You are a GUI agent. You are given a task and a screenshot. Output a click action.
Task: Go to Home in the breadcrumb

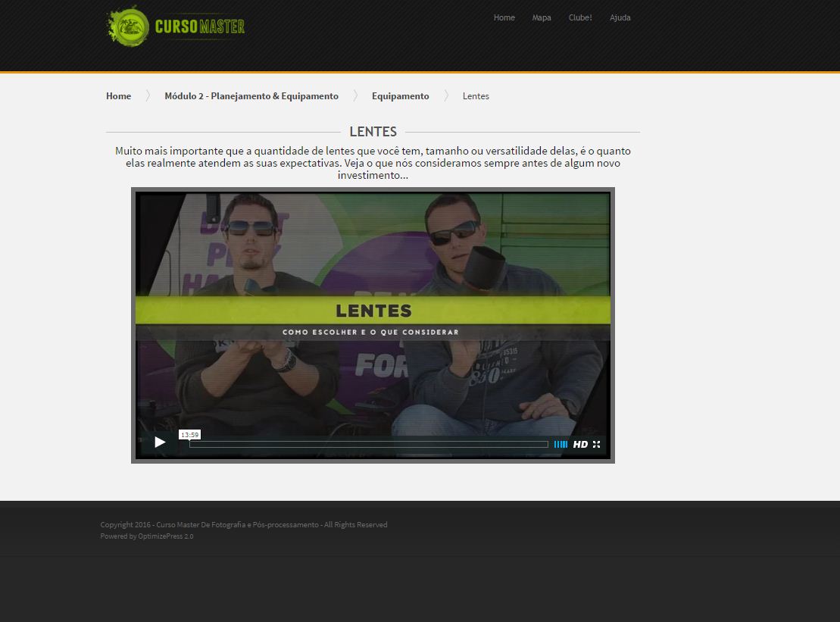tap(118, 96)
